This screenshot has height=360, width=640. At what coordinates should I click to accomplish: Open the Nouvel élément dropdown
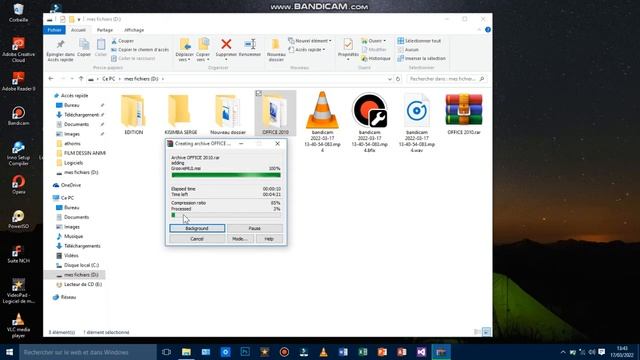coord(310,41)
